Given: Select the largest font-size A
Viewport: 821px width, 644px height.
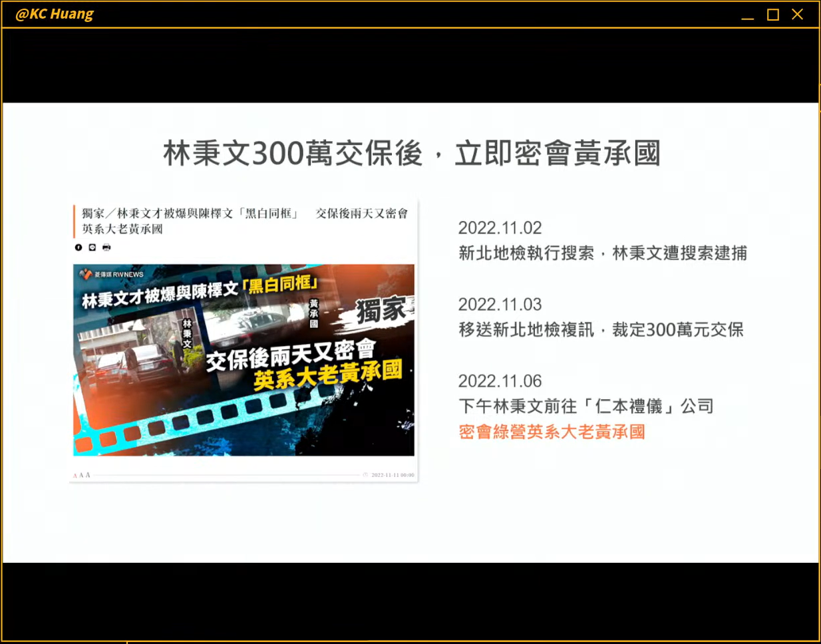Looking at the screenshot, I should point(88,475).
